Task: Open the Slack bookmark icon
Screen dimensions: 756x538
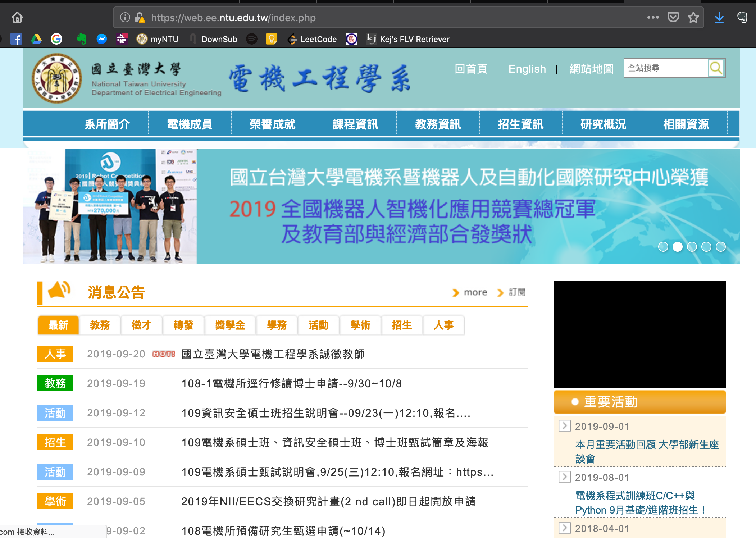Action: point(122,39)
